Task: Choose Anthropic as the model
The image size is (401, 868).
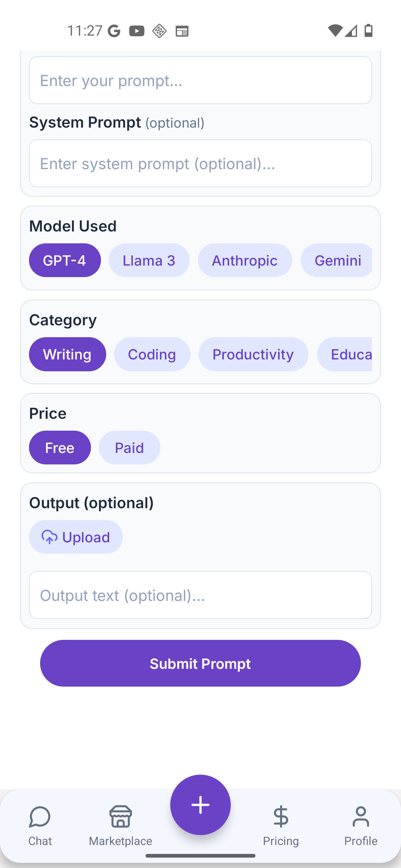Action: pyautogui.click(x=245, y=260)
